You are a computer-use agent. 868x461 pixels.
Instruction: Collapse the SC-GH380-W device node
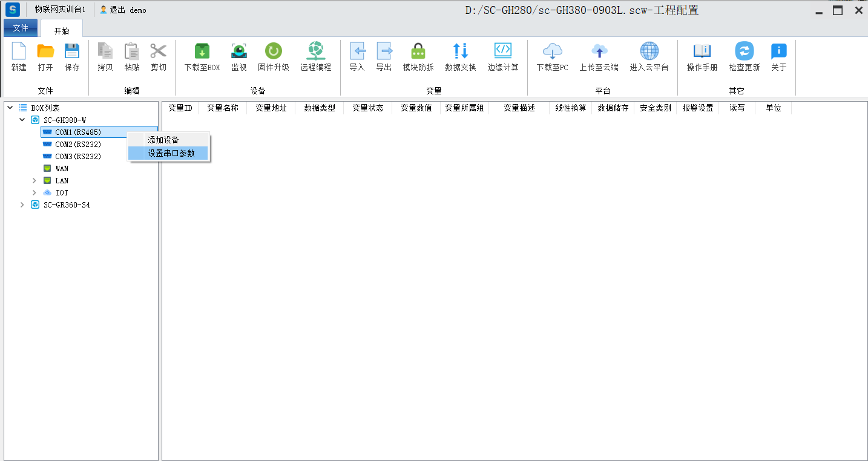pos(22,120)
